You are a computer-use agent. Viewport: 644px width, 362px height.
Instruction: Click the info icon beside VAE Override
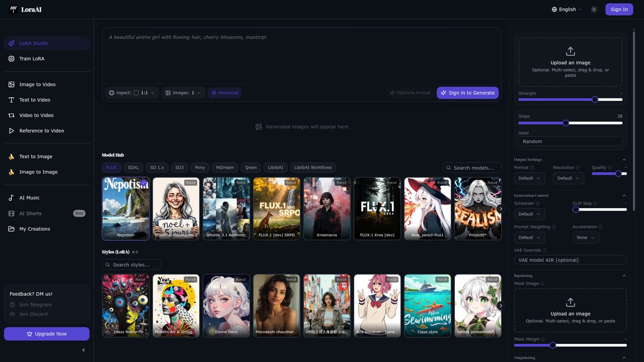[544, 250]
